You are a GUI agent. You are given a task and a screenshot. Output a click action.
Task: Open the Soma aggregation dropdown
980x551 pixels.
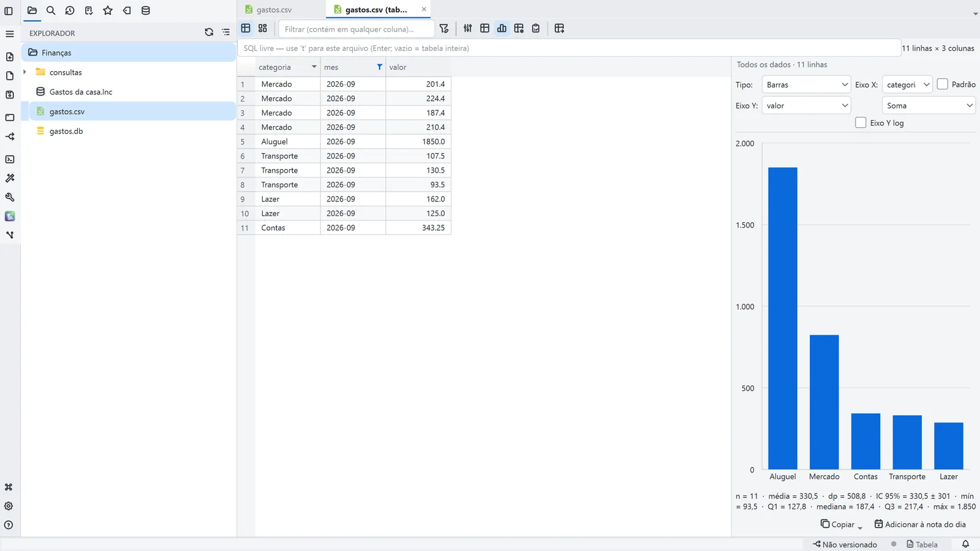coord(929,105)
